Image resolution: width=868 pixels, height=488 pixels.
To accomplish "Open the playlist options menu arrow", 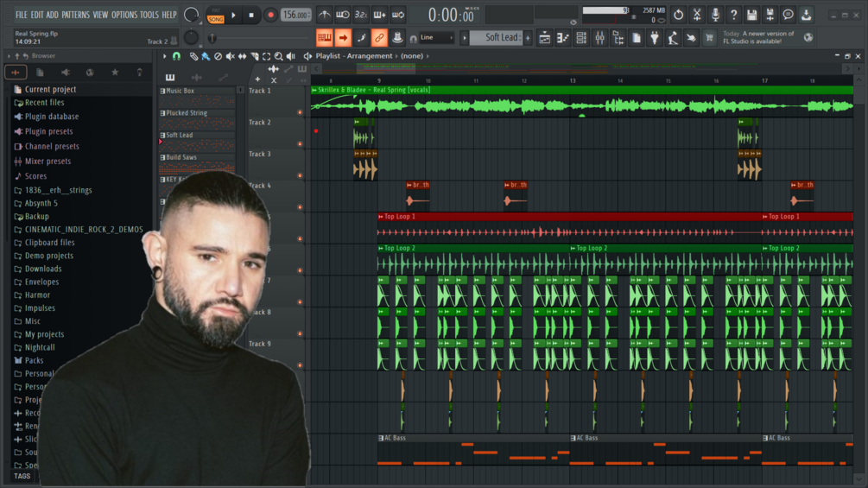I will 164,56.
